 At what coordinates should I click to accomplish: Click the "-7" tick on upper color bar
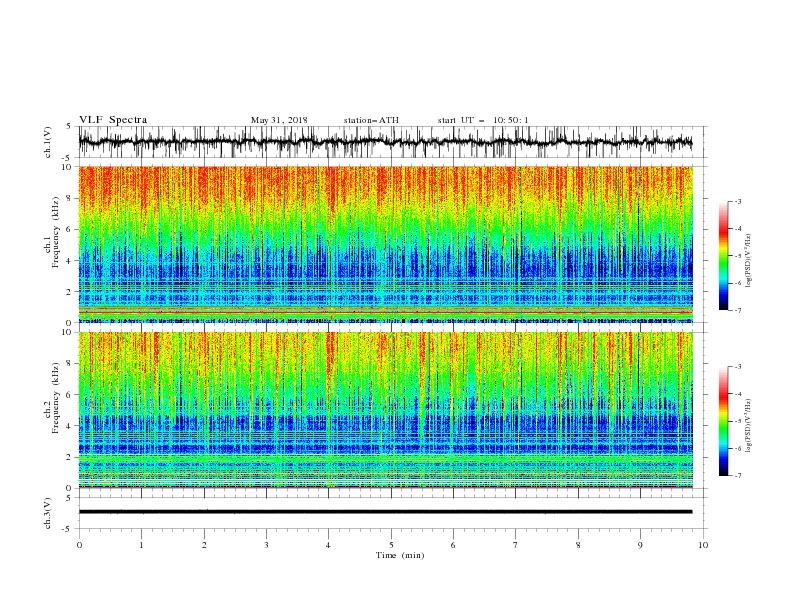(737, 310)
